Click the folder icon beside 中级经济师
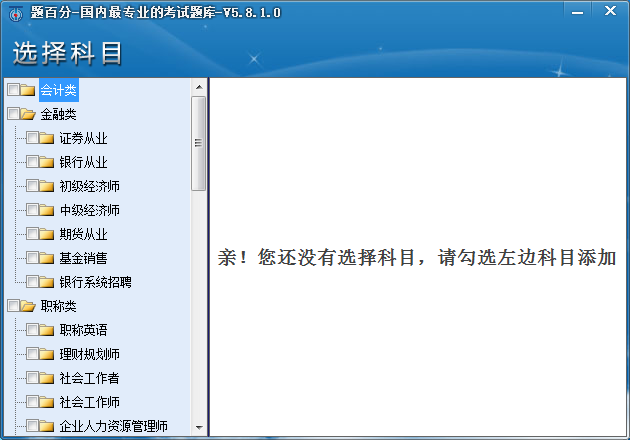The width and height of the screenshot is (630, 440). tap(47, 210)
